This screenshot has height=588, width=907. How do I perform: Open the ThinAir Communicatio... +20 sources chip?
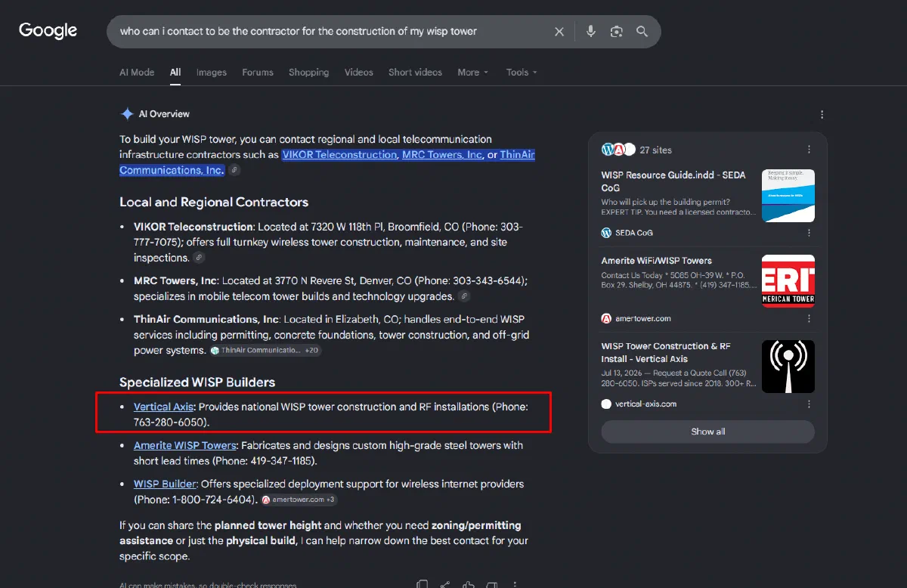point(266,351)
